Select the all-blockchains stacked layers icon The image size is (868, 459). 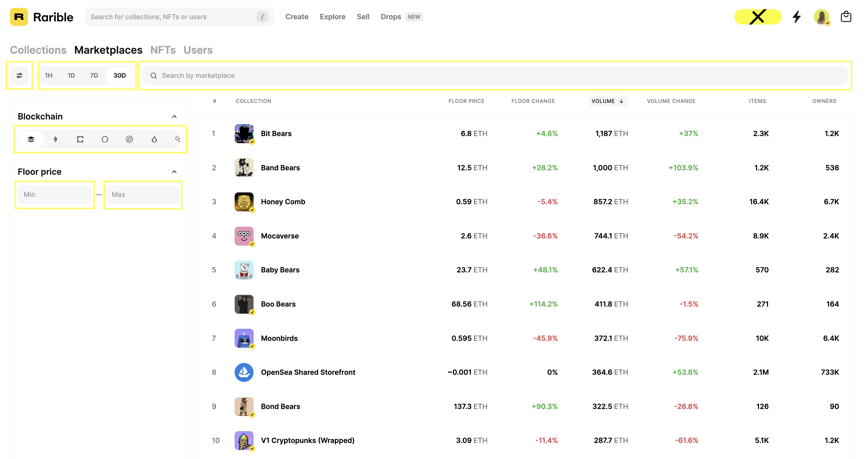point(31,139)
